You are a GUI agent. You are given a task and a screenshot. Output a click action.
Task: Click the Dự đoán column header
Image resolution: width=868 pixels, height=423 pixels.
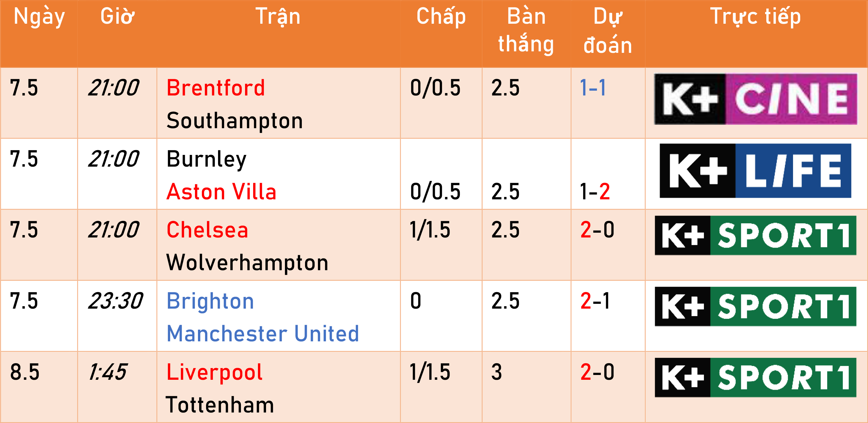click(x=608, y=31)
